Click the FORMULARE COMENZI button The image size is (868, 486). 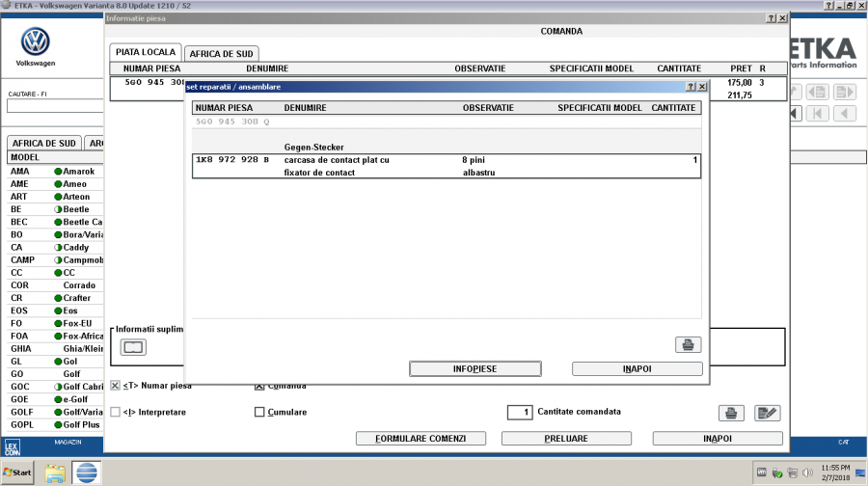pyautogui.click(x=420, y=439)
